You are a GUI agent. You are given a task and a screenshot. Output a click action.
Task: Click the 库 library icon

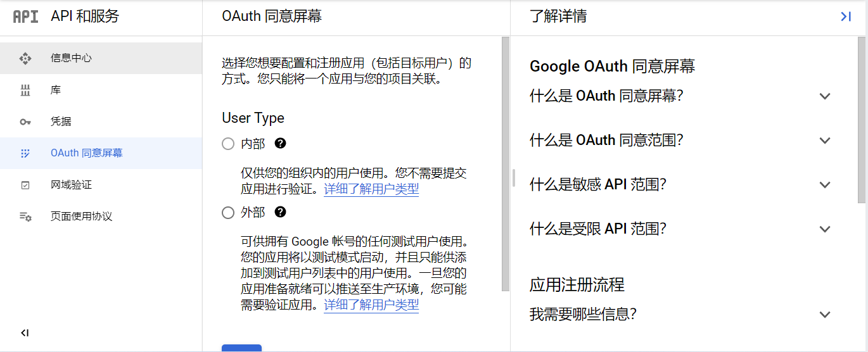[x=25, y=91]
